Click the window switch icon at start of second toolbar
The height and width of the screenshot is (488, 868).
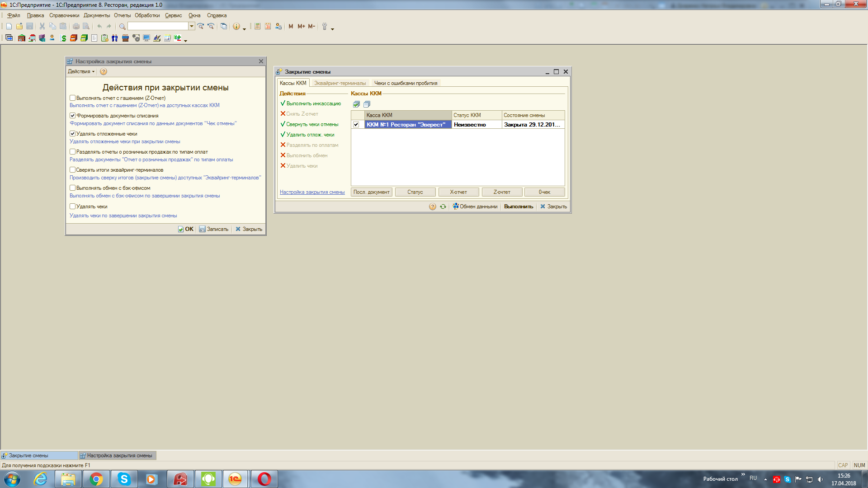9,38
